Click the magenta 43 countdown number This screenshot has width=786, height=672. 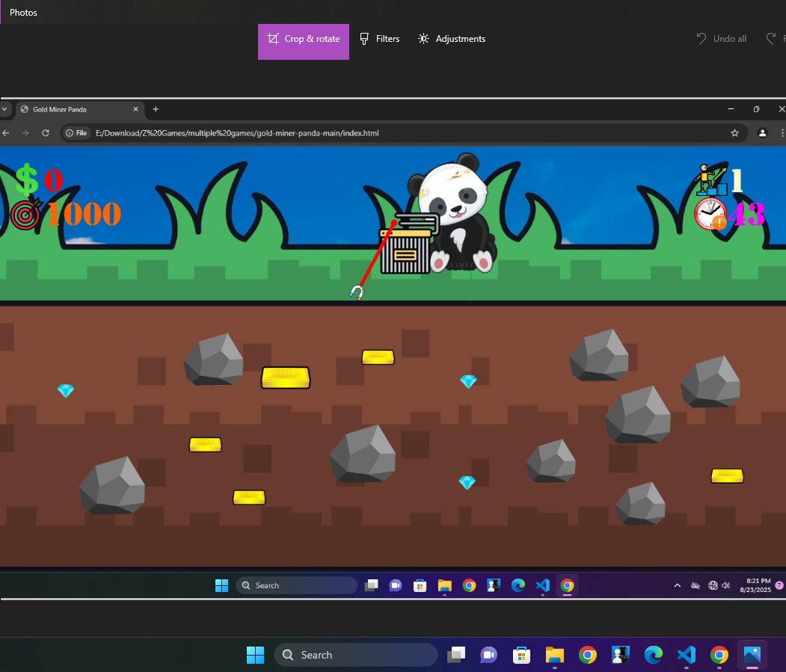[x=746, y=214]
